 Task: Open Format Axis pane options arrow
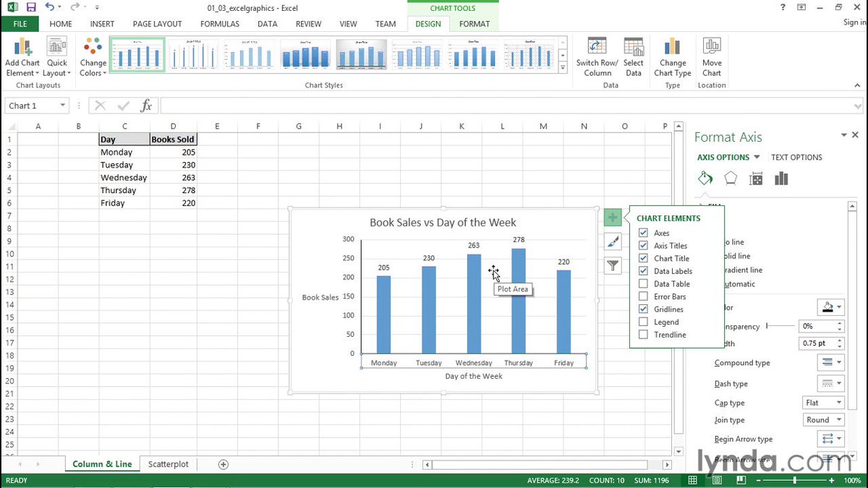[843, 135]
